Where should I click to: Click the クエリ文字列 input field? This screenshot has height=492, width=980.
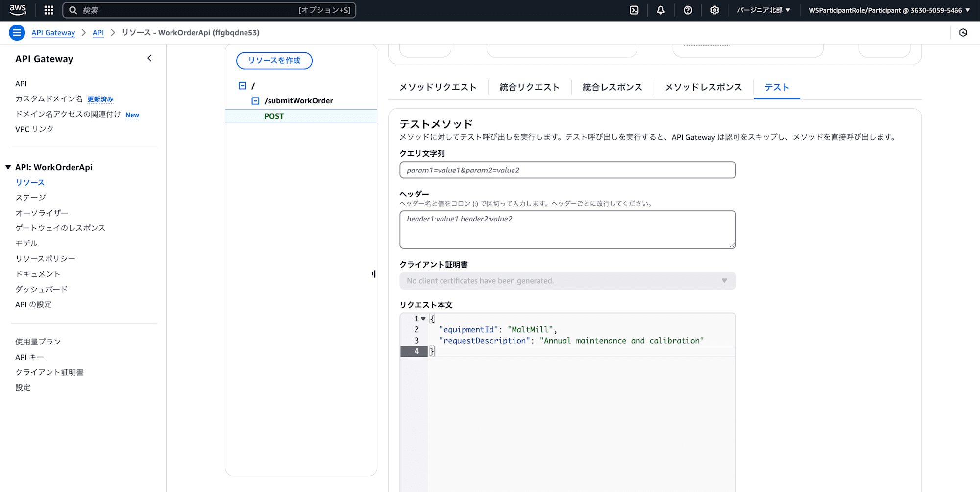(x=567, y=170)
